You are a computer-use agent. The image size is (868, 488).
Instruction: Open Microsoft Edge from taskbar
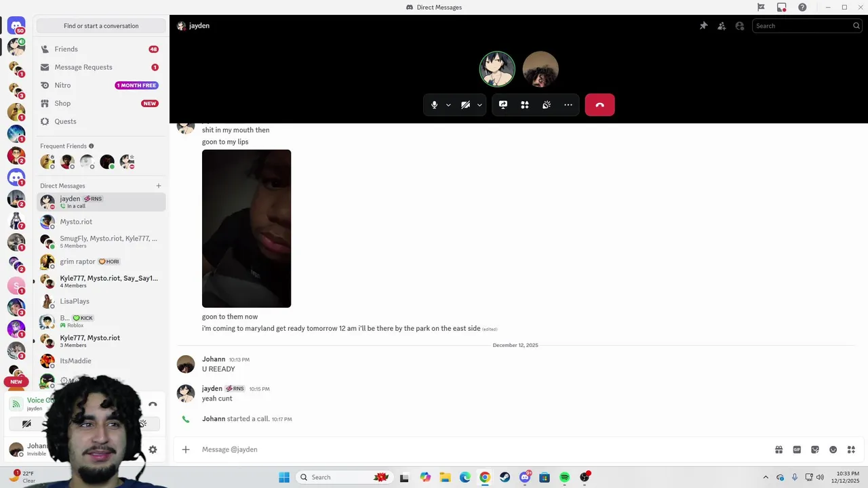point(465,477)
